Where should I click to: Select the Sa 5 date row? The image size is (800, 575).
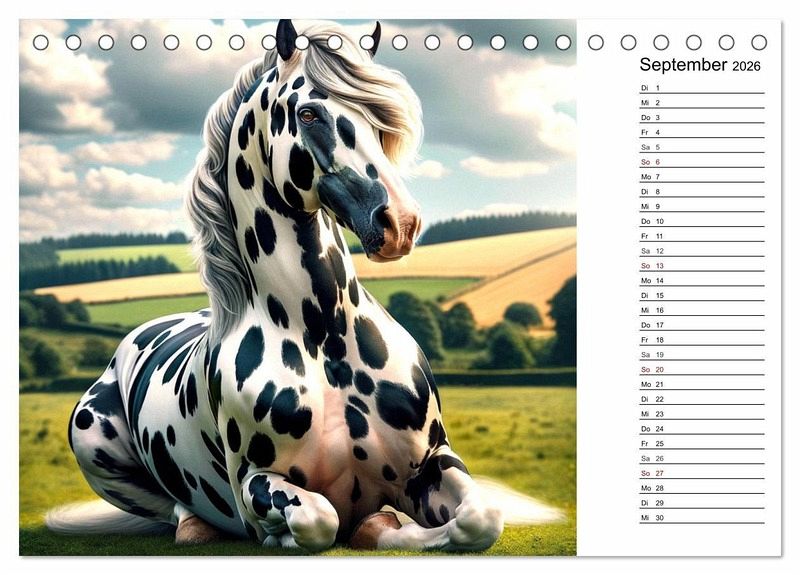(x=701, y=147)
